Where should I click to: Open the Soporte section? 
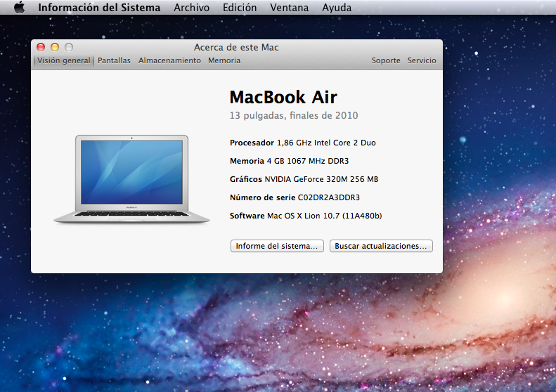[386, 60]
